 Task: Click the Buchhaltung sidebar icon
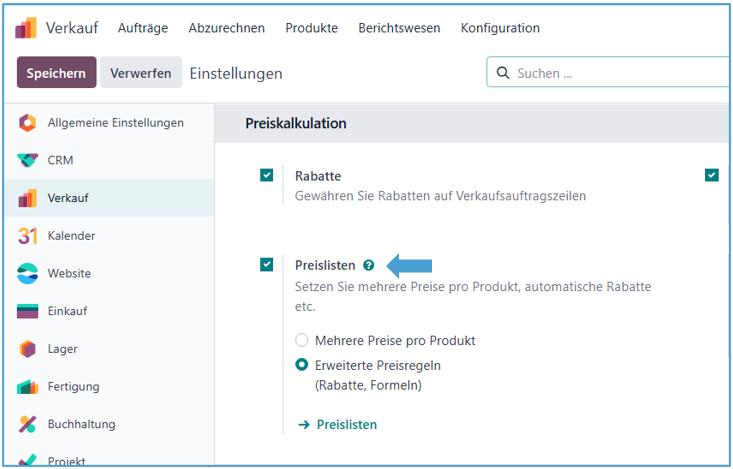point(28,424)
